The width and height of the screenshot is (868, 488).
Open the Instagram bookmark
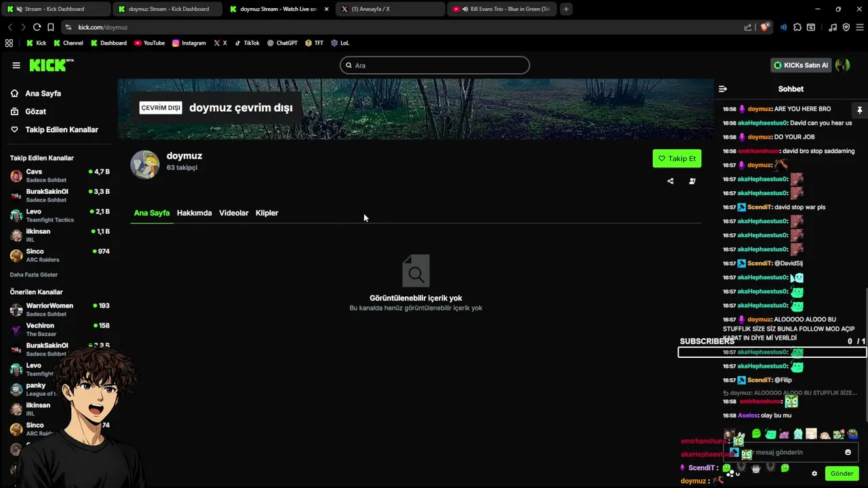pos(189,43)
